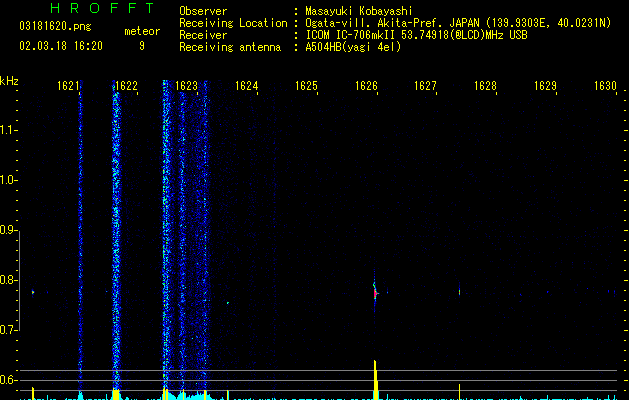Select the filename 03181620.png
Image resolution: width=629 pixels, height=400 pixels.
coord(55,26)
